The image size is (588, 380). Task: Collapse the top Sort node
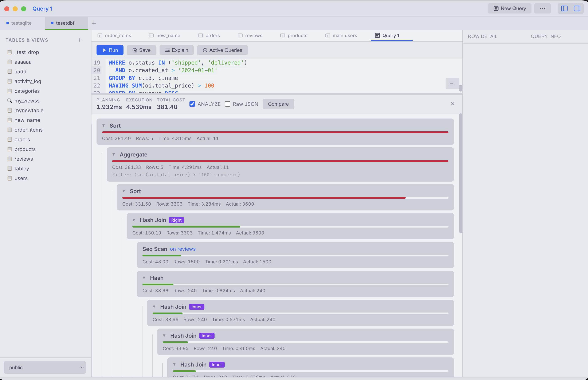click(103, 126)
